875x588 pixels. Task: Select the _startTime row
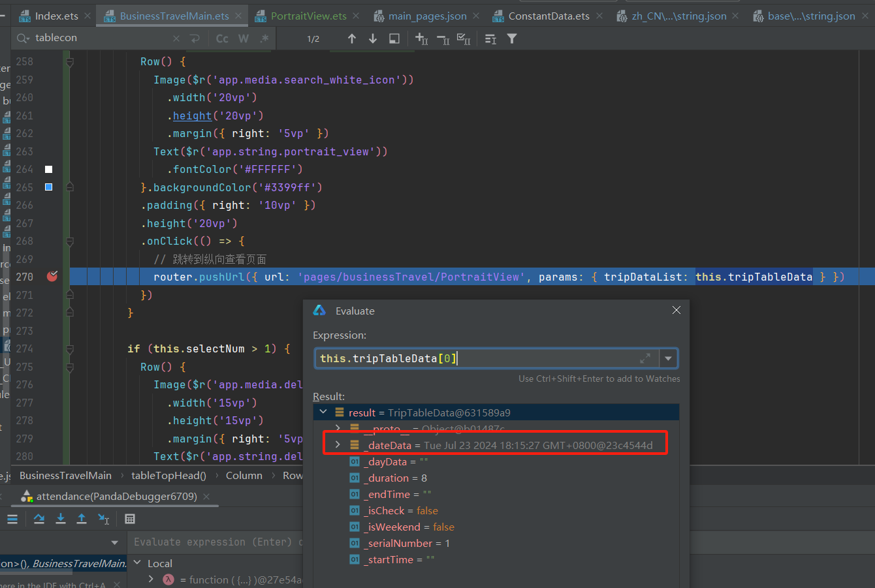point(496,559)
